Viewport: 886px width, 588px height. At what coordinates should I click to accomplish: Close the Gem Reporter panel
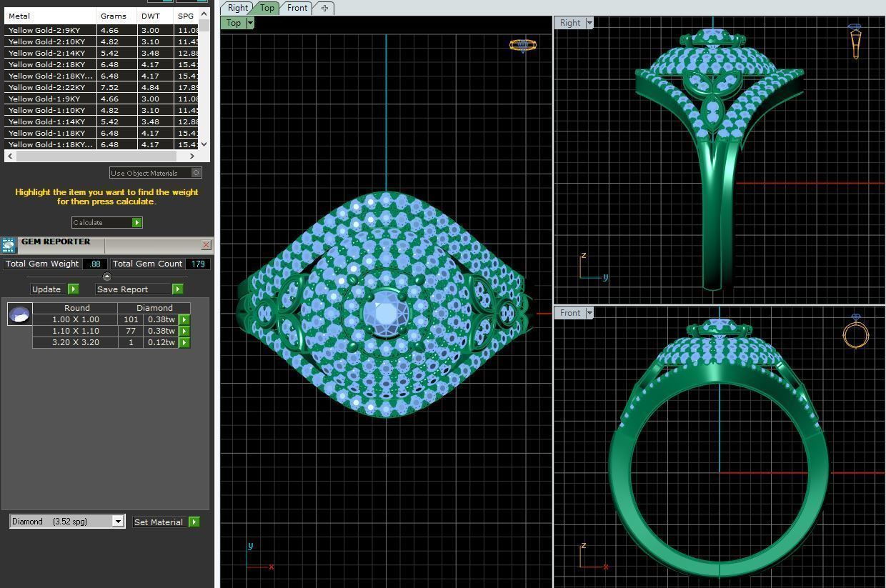206,245
